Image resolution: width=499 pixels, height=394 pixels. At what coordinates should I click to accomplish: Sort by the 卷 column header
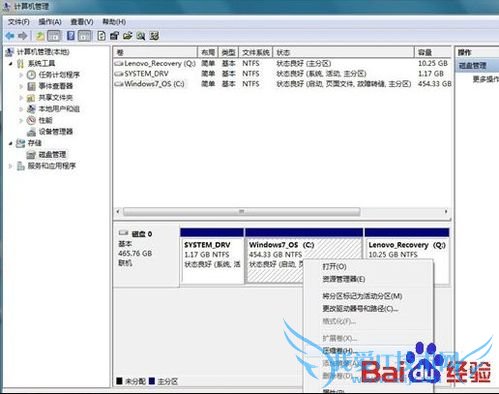point(156,52)
